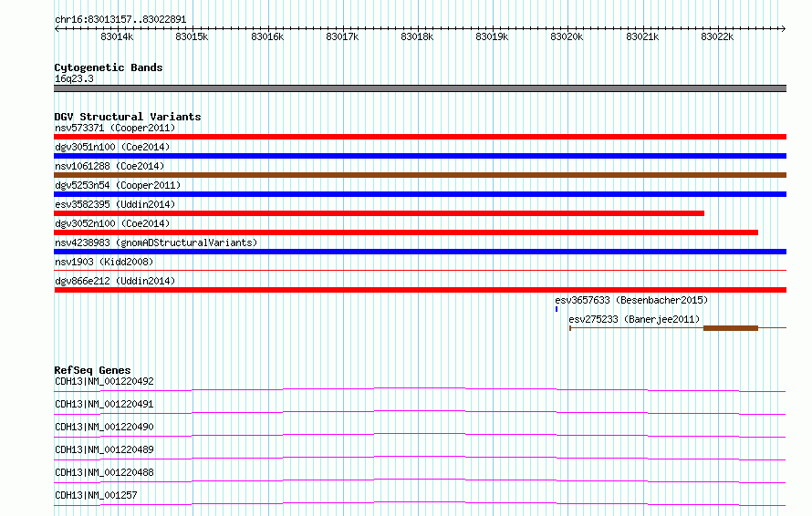Screen dimensions: 812x516
Task: Click the thick brown segment of esv275233
Action: [x=731, y=328]
